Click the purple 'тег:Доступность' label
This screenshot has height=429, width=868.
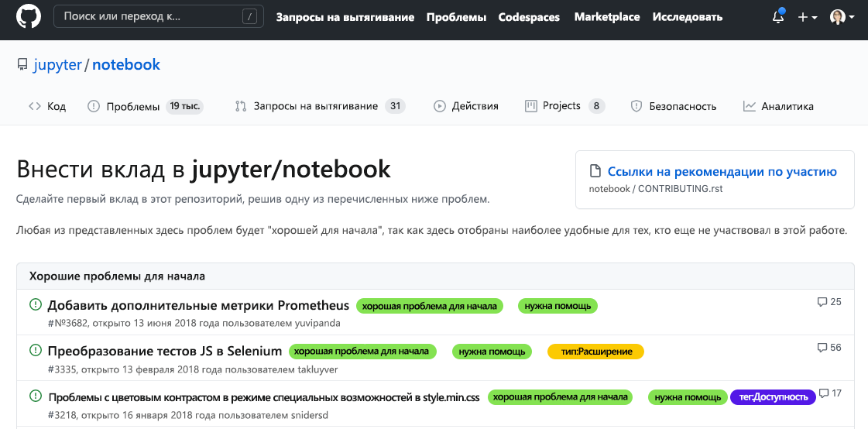[x=774, y=397]
